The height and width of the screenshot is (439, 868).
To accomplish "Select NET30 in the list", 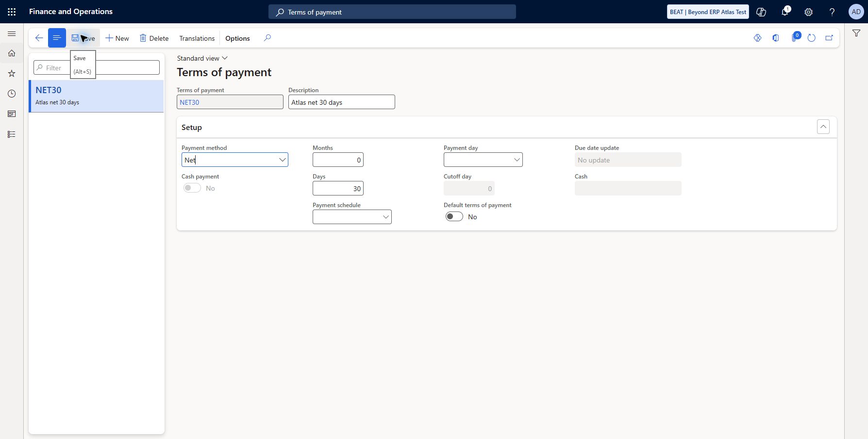I will 97,96.
